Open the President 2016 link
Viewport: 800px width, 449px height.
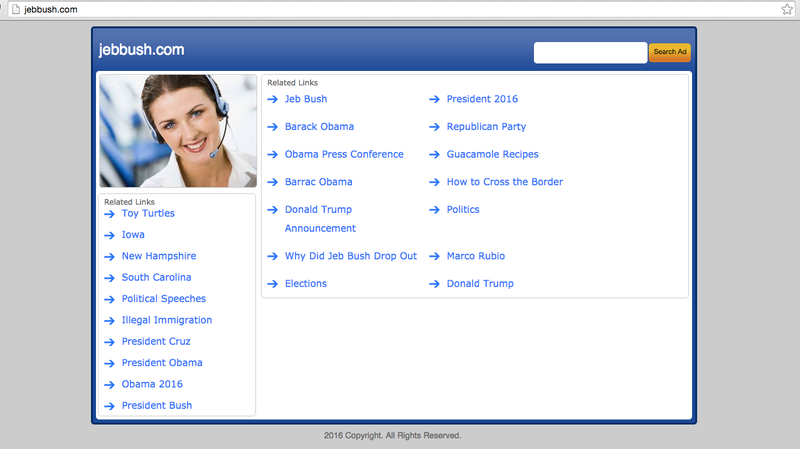pos(482,99)
